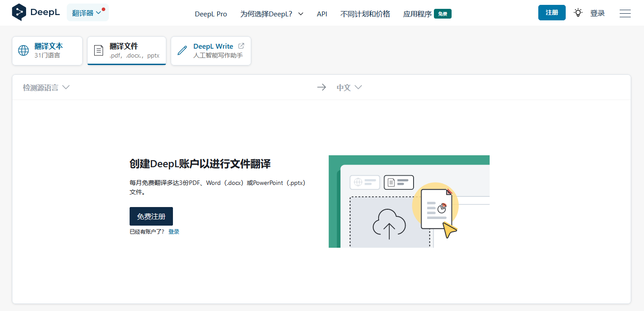Open the 翻译器 product dropdown
Screen dimensions: 644x311
click(x=88, y=13)
